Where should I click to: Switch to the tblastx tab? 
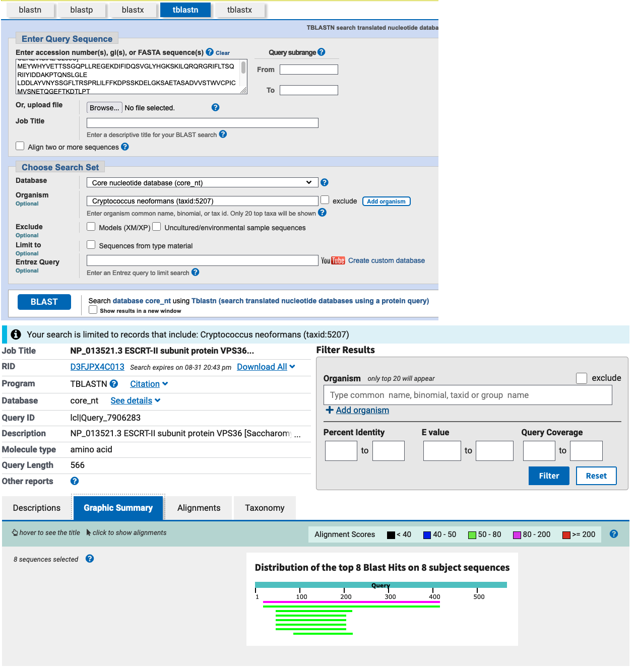(239, 10)
